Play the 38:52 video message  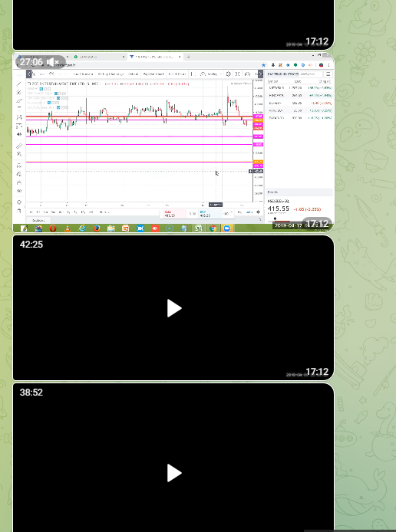174,473
